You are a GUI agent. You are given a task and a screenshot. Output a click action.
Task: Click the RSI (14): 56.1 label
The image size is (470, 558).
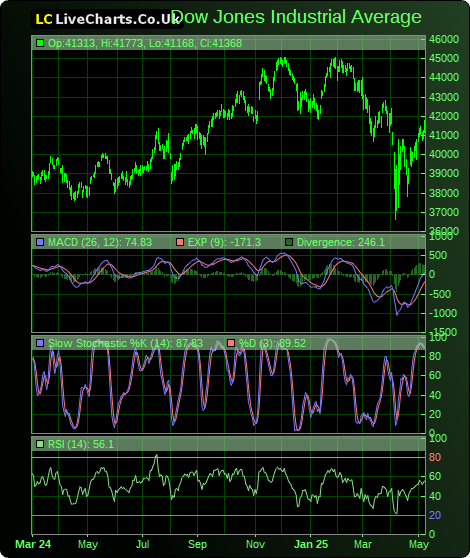tap(81, 444)
